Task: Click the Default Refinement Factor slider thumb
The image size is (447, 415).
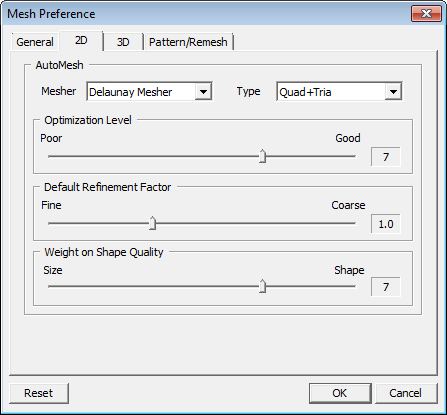Action: click(x=153, y=223)
